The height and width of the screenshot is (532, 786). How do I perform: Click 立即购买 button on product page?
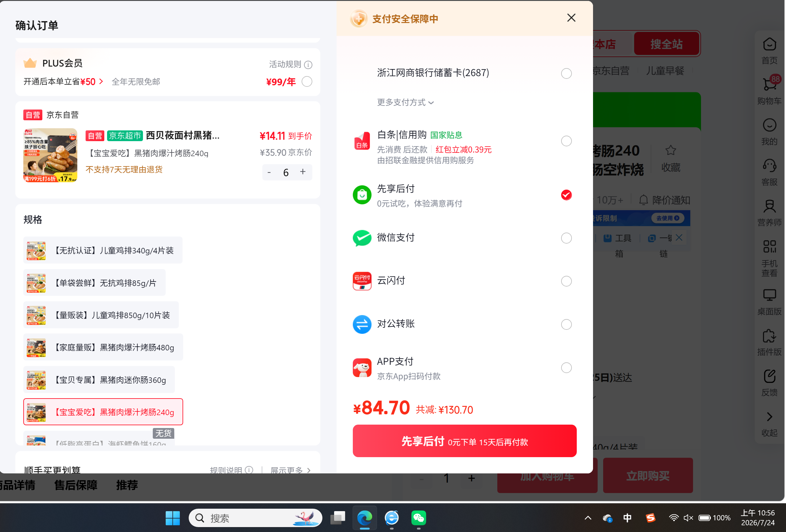point(648,476)
